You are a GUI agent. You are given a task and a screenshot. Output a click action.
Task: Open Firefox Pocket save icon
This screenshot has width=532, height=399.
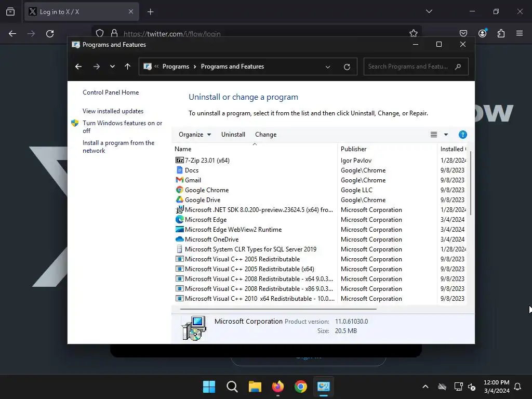463,33
